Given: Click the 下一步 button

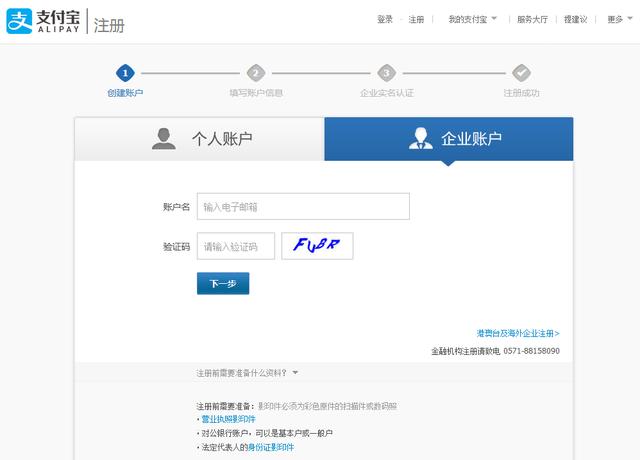Looking at the screenshot, I should click(x=223, y=283).
